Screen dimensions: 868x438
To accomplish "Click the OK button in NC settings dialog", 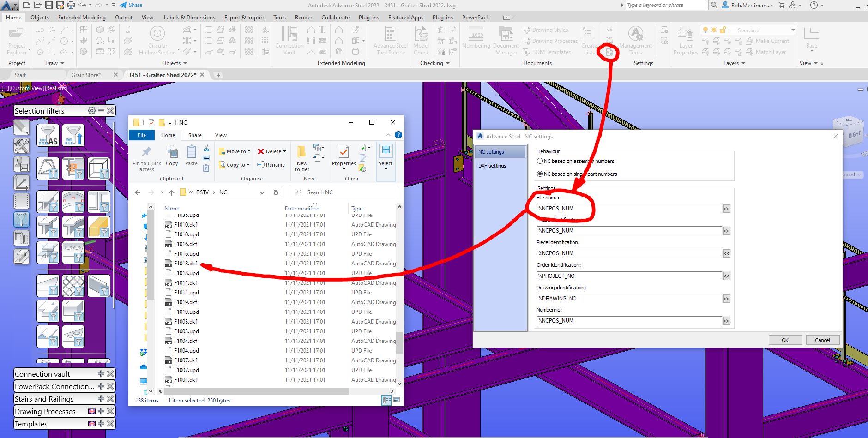I will click(x=785, y=340).
